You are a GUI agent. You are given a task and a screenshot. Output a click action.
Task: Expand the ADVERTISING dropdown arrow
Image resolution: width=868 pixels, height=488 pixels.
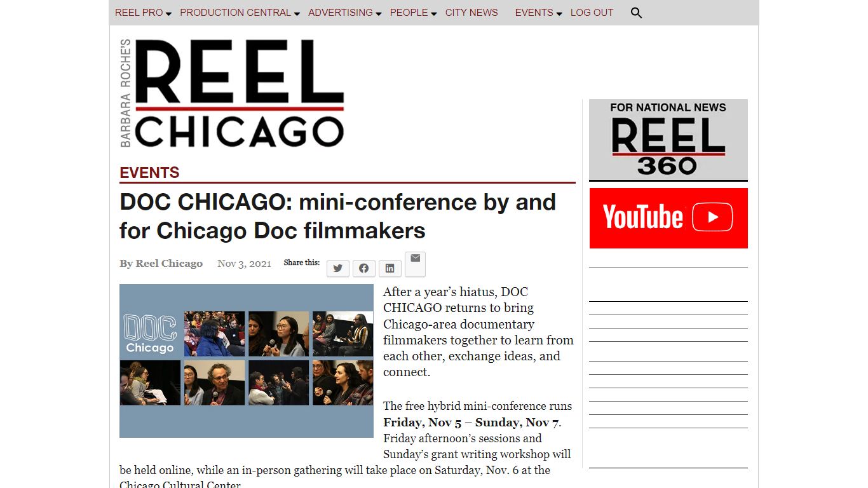tap(379, 14)
